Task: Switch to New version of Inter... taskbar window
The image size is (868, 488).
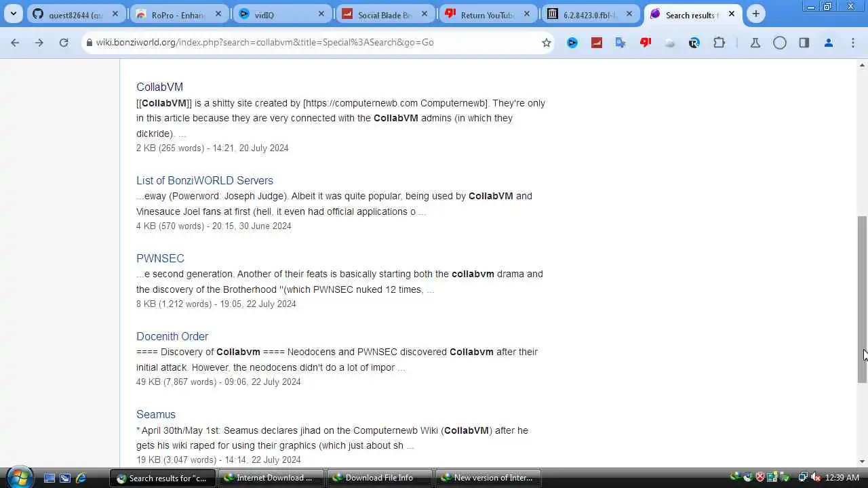Action: point(488,478)
